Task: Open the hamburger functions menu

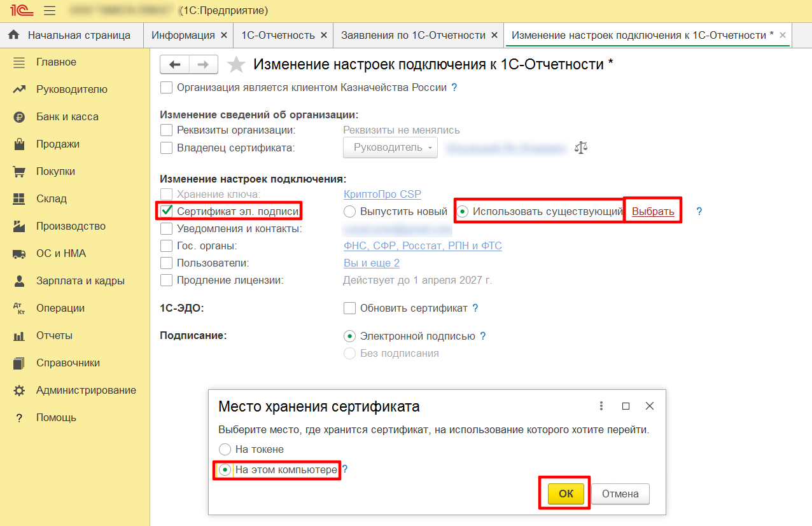Action: pos(50,11)
